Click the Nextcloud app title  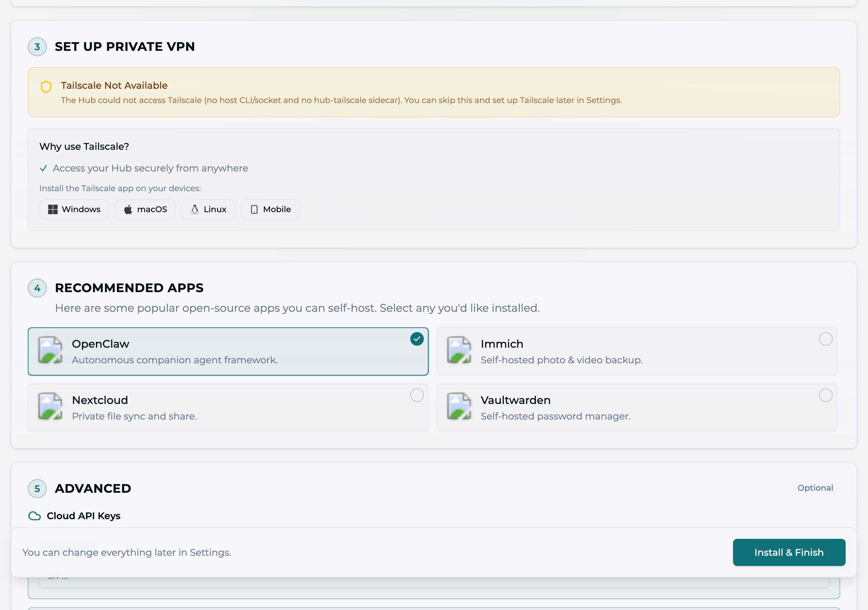tap(100, 400)
